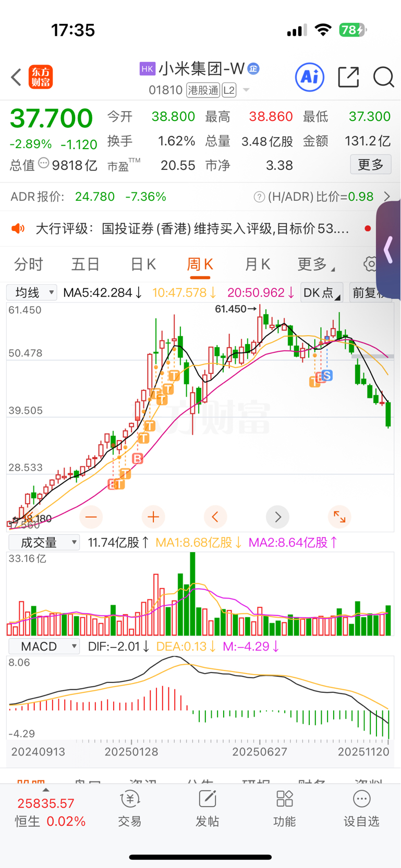Tap the 港股通 tag
The height and width of the screenshot is (868, 401).
203,90
